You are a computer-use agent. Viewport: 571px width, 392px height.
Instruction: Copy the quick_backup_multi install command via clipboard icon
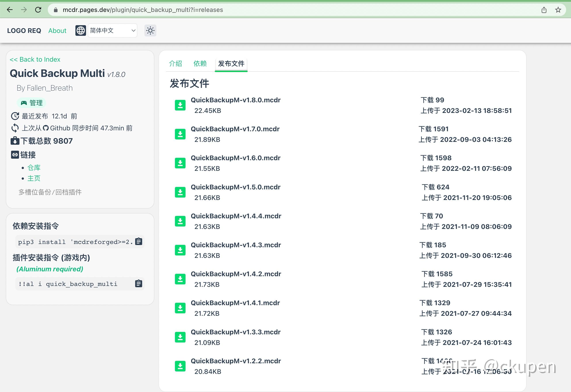coord(138,284)
